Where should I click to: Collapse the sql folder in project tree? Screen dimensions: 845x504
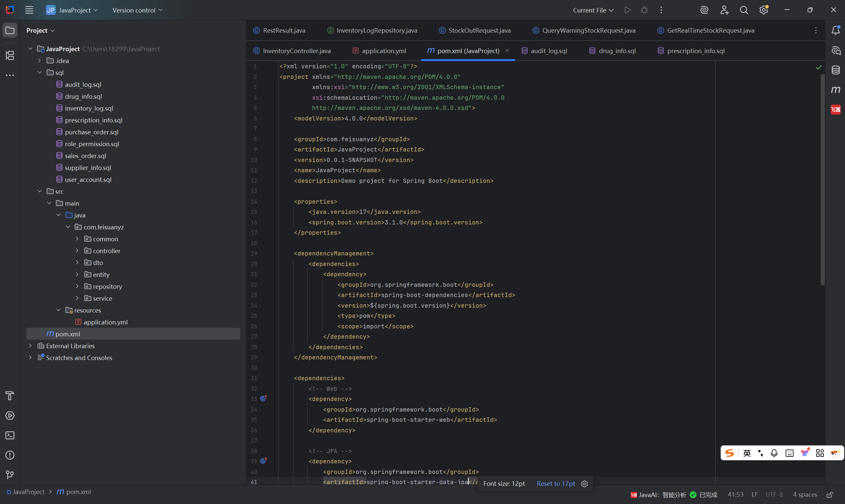(x=40, y=72)
